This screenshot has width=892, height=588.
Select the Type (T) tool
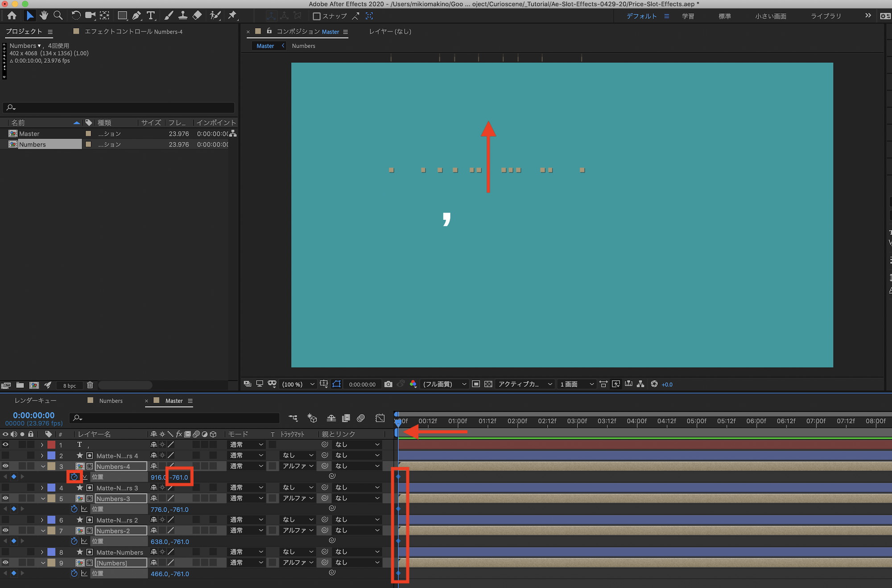click(x=151, y=16)
